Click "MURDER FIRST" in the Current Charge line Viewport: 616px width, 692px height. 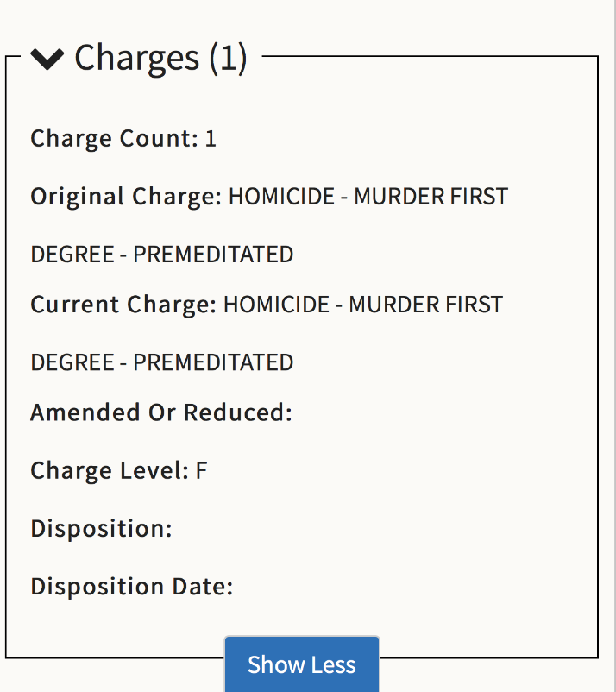tap(425, 305)
